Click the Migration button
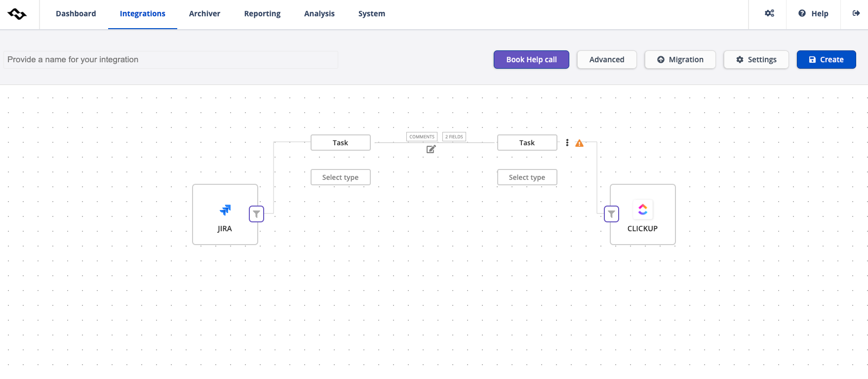The image size is (868, 379). tap(680, 60)
